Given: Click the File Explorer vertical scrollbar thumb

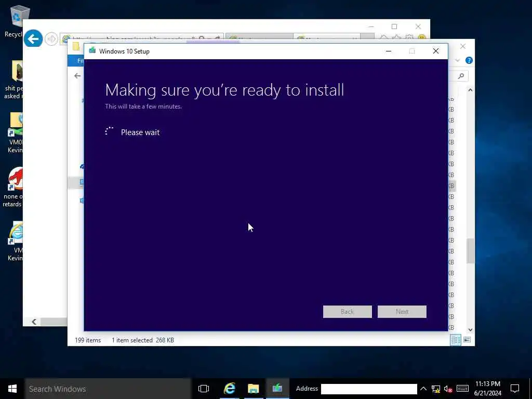Looking at the screenshot, I should pyautogui.click(x=470, y=251).
